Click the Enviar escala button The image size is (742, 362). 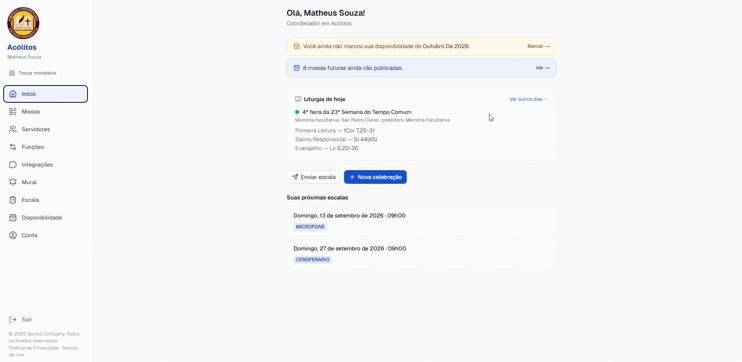pos(314,177)
